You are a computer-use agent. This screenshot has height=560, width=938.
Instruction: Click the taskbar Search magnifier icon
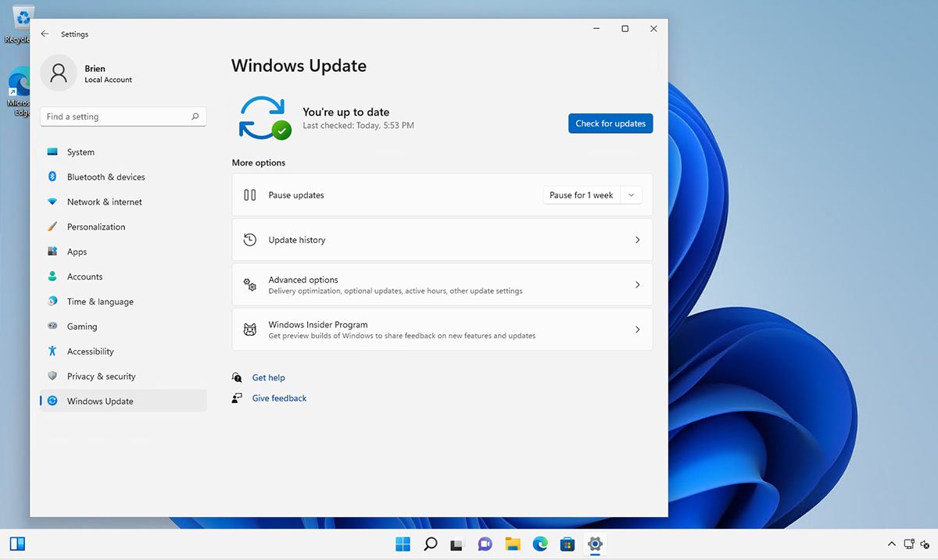pyautogui.click(x=430, y=544)
